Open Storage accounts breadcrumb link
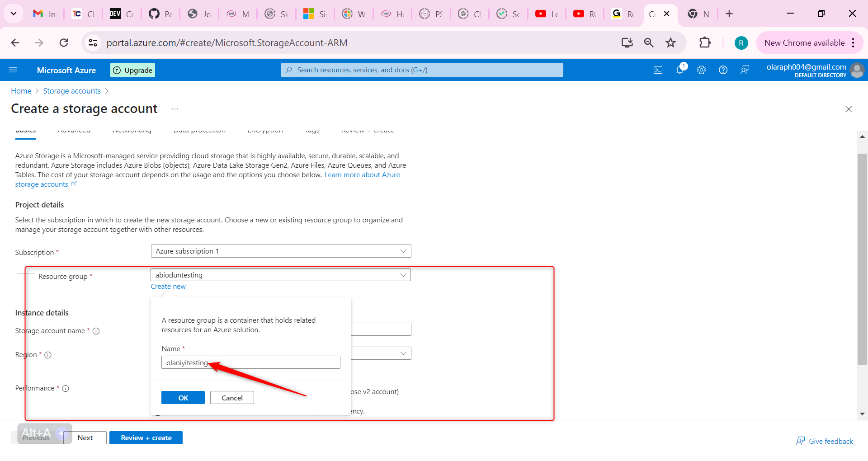868x461 pixels. tap(72, 91)
